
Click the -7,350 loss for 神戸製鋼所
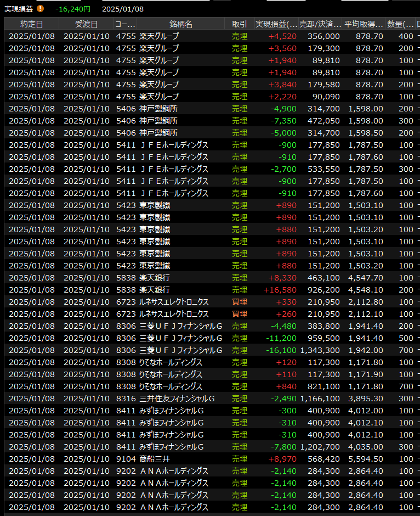tap(283, 121)
